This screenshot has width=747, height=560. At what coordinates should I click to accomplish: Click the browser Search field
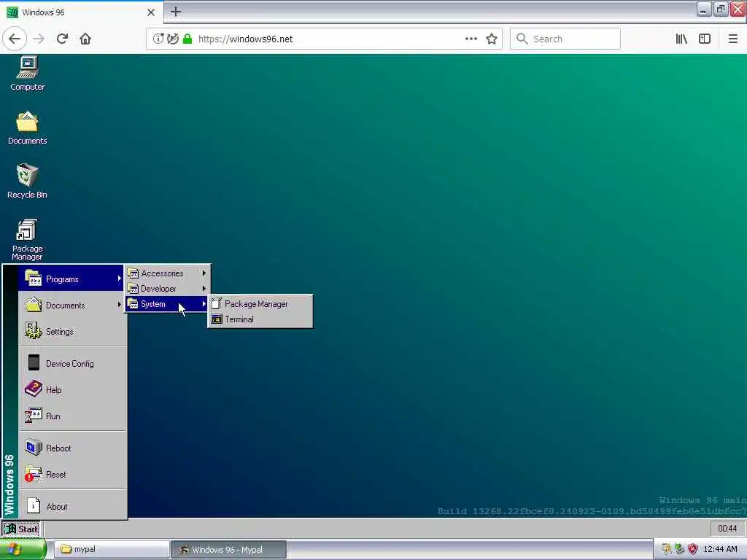coord(565,39)
